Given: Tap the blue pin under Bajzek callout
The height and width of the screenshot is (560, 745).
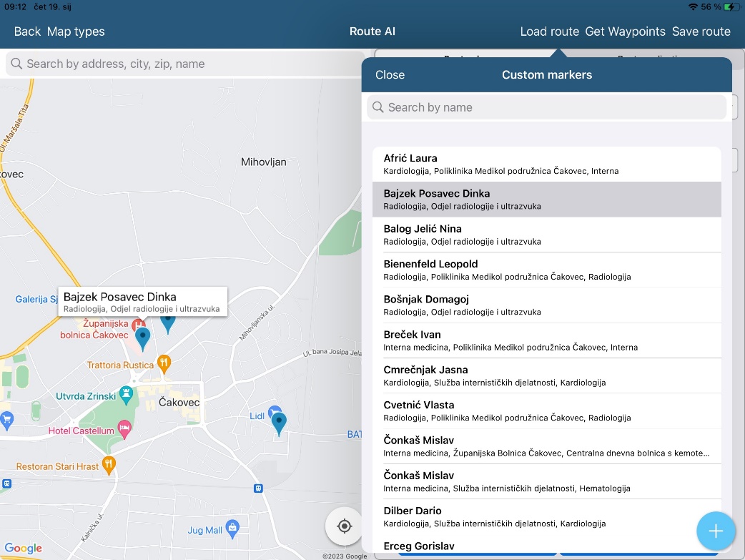Looking at the screenshot, I should point(143,338).
